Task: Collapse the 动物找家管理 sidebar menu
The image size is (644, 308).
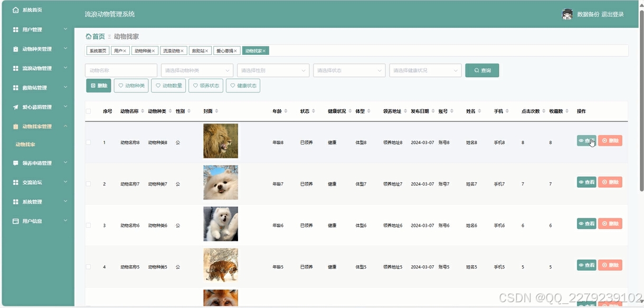Action: coord(65,126)
